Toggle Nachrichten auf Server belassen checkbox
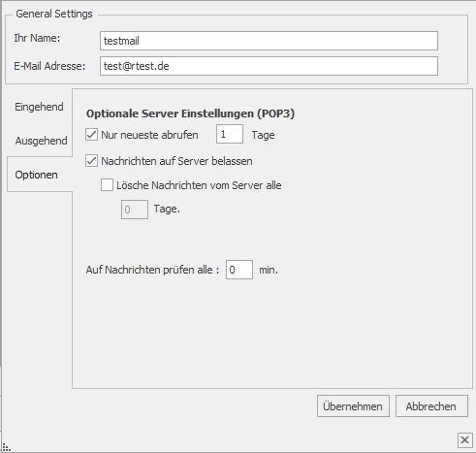Image resolution: width=476 pixels, height=453 pixels. (92, 161)
